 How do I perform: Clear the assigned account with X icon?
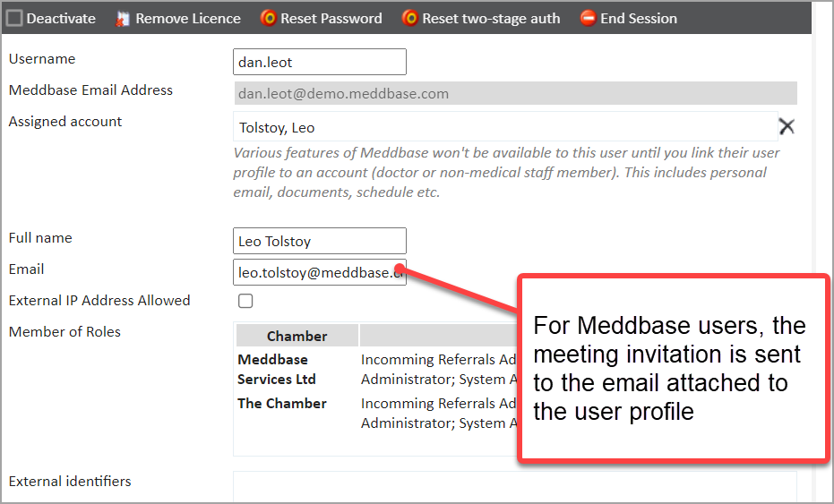pos(787,126)
